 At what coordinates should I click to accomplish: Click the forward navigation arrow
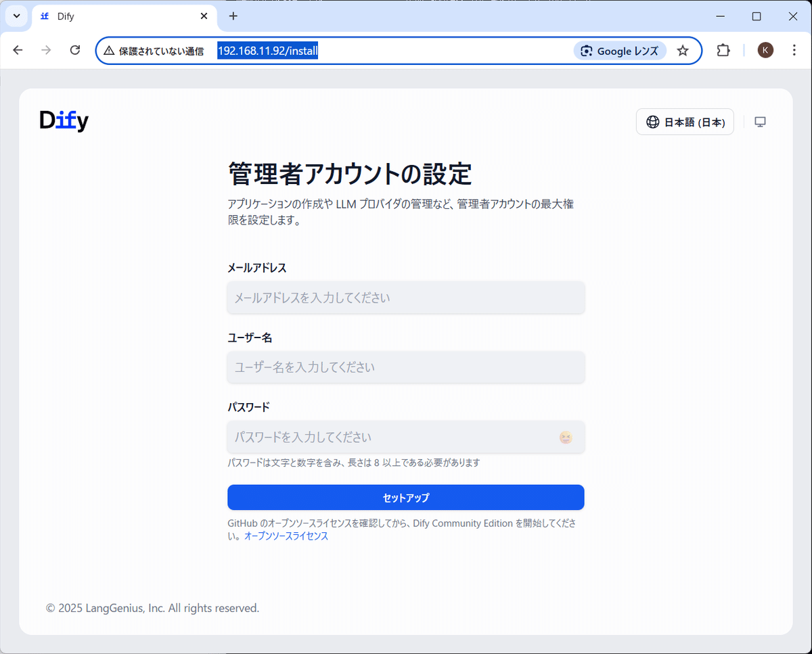click(46, 50)
